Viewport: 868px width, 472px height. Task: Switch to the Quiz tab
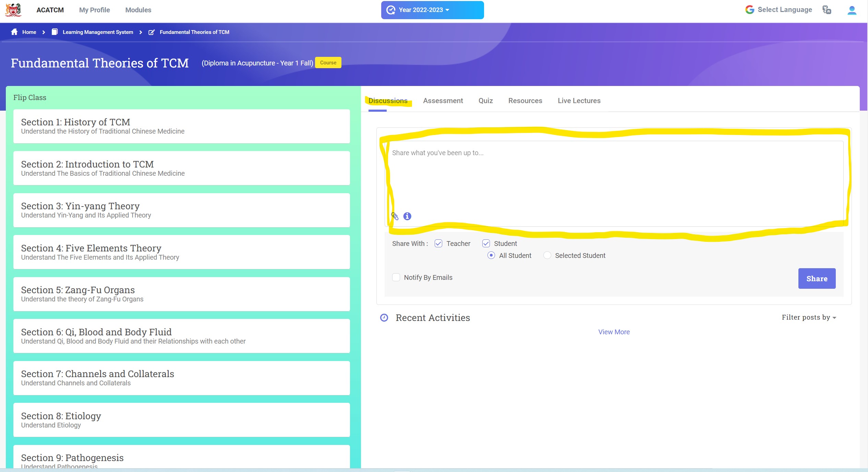click(485, 101)
